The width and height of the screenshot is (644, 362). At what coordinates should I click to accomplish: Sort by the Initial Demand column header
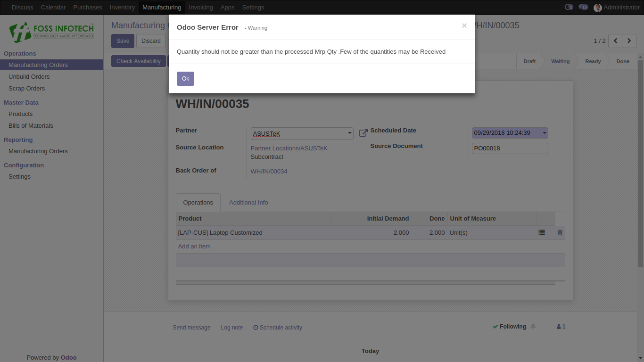[372, 219]
